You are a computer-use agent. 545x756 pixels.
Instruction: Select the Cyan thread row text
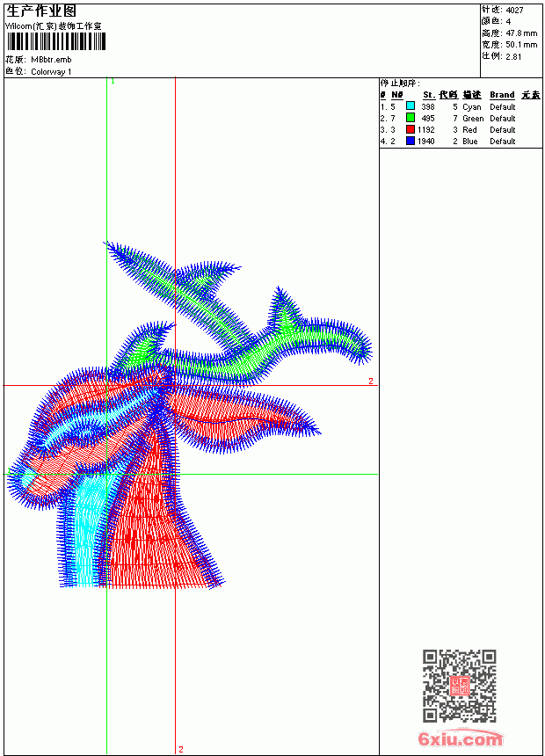(447, 106)
